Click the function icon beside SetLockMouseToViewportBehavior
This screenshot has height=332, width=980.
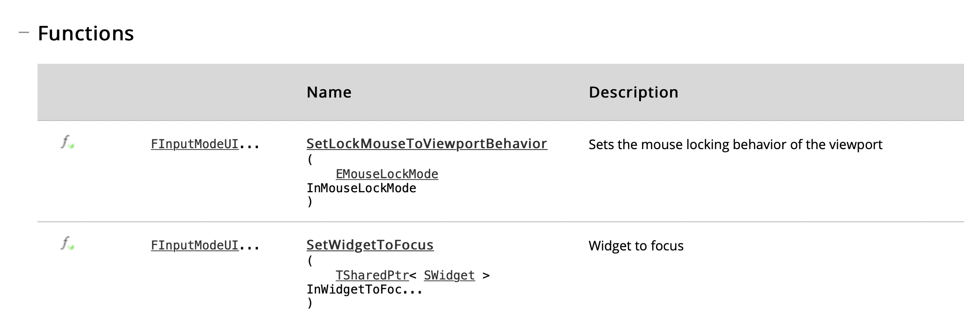click(68, 142)
